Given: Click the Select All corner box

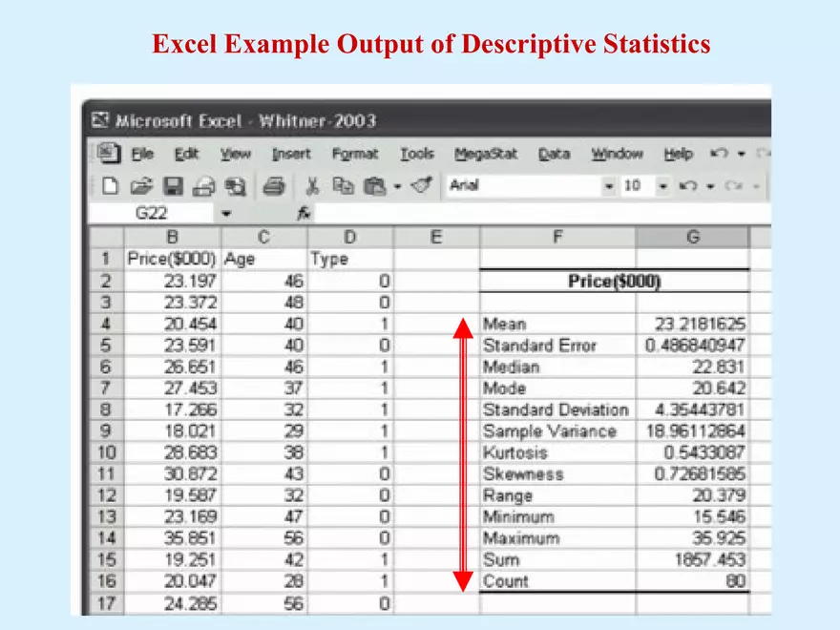Looking at the screenshot, I should [106, 237].
